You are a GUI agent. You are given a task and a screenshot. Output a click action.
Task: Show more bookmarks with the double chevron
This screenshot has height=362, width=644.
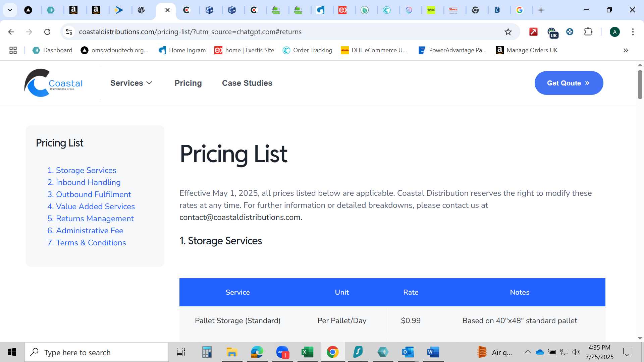tap(626, 50)
